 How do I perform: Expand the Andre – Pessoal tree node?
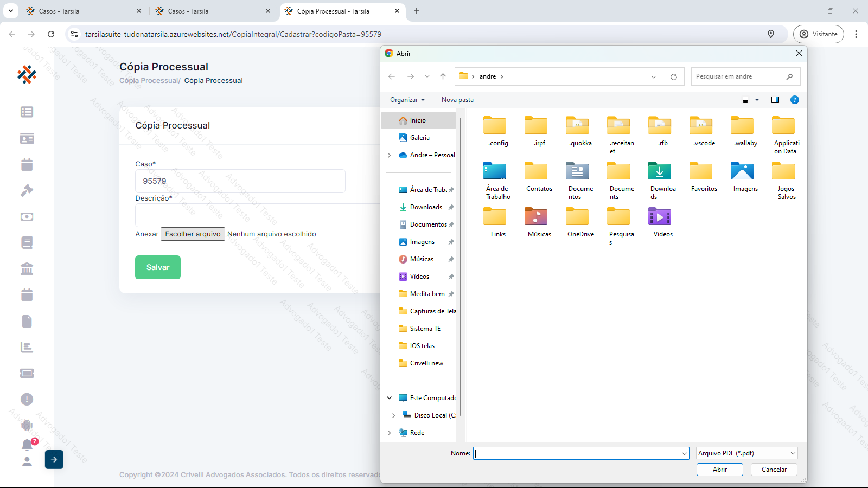click(390, 155)
